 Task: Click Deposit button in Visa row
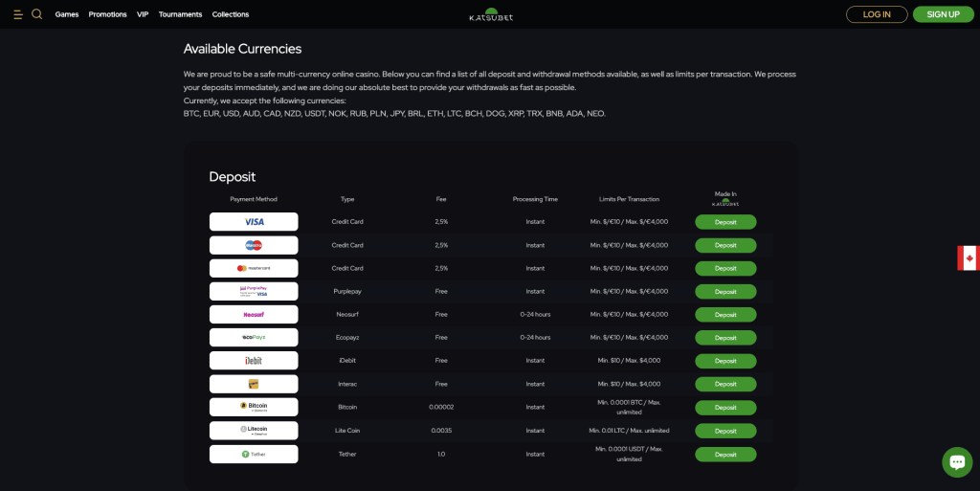point(725,222)
